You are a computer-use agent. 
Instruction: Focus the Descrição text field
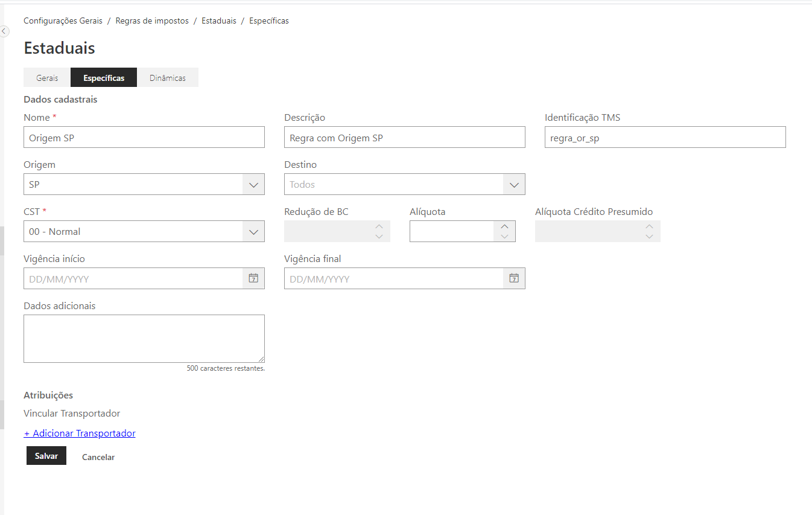pos(404,137)
